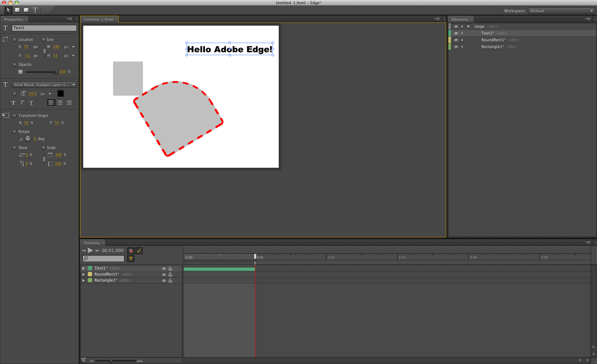Toggle the stage eye icon in Elements
Image resolution: width=597 pixels, height=364 pixels.
pos(456,26)
